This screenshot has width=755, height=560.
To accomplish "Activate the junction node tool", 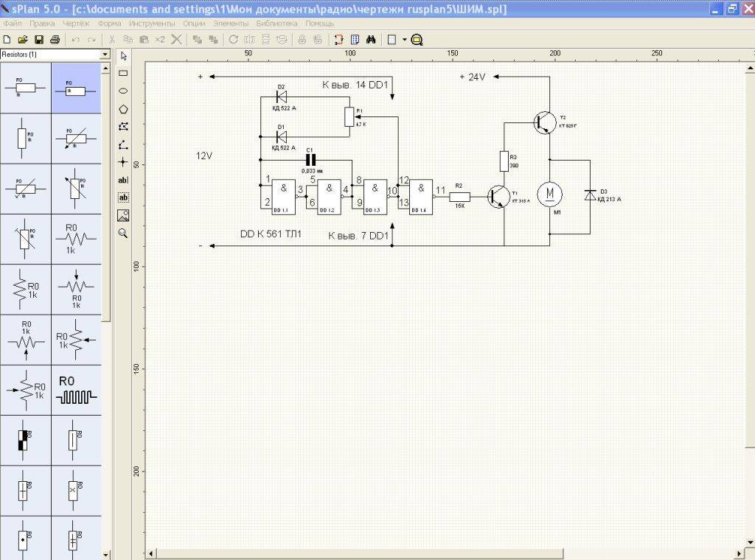I will coord(123,162).
